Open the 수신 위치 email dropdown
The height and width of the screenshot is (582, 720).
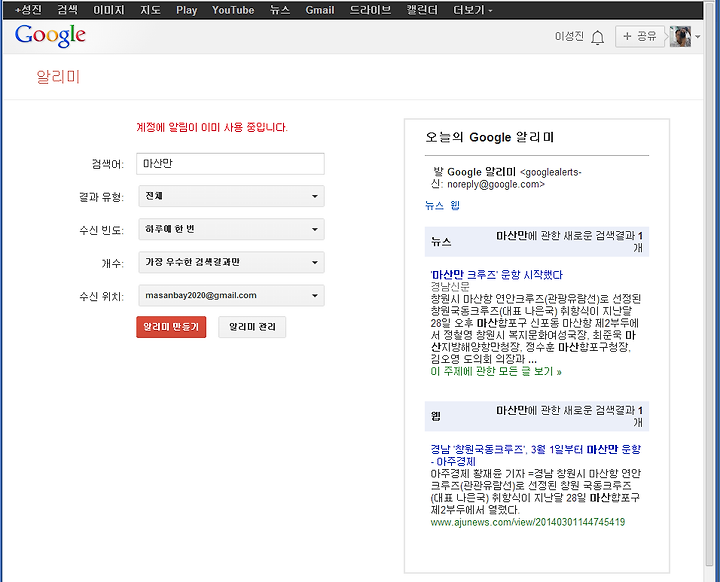point(231,295)
